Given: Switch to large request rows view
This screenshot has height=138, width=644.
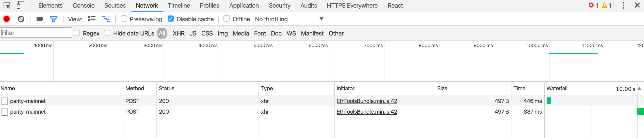Looking at the screenshot, I should pyautogui.click(x=92, y=19).
